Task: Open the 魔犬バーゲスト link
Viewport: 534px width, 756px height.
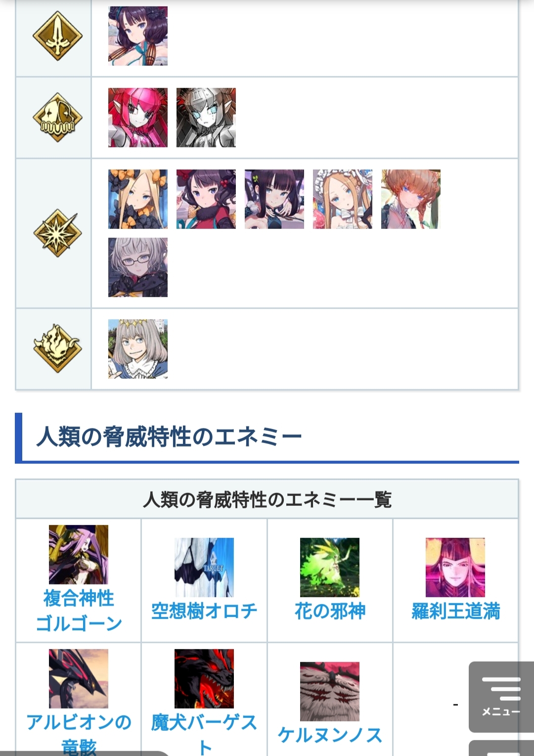Action: pyautogui.click(x=204, y=734)
